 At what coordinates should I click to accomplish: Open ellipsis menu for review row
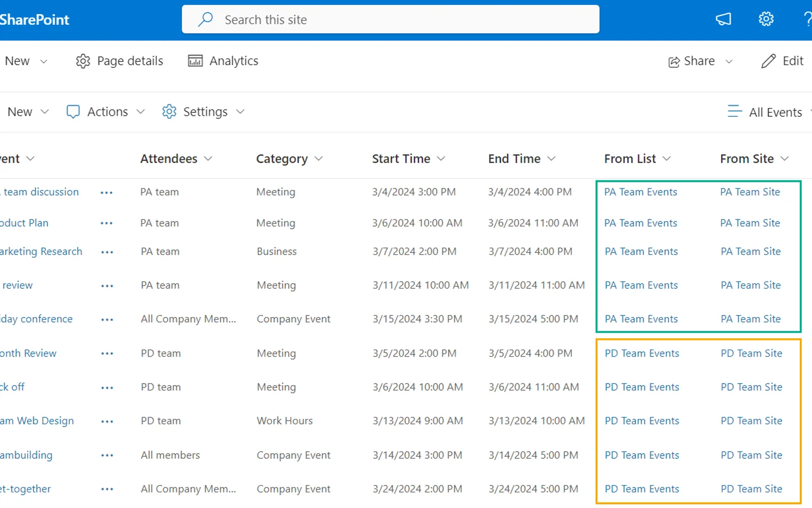[107, 286]
